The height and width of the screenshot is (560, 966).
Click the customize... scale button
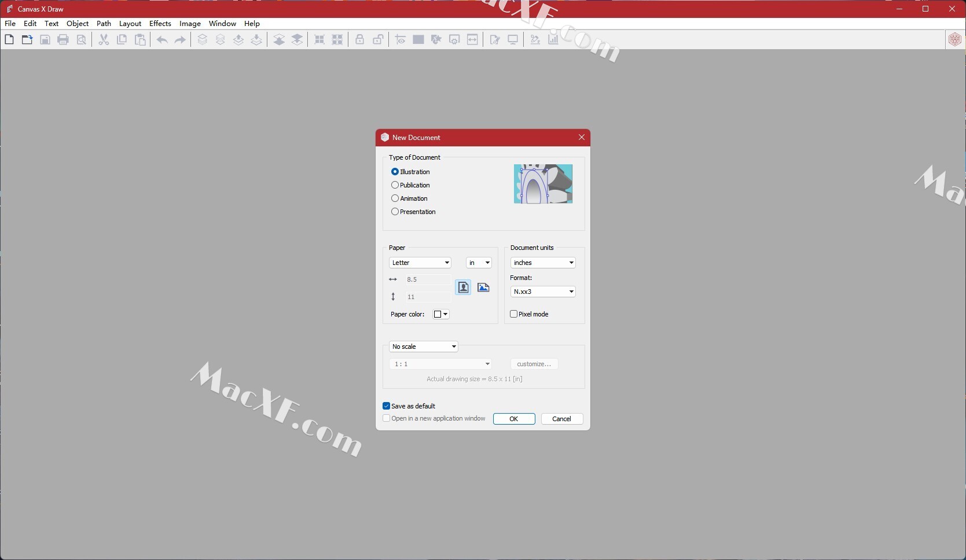click(534, 364)
